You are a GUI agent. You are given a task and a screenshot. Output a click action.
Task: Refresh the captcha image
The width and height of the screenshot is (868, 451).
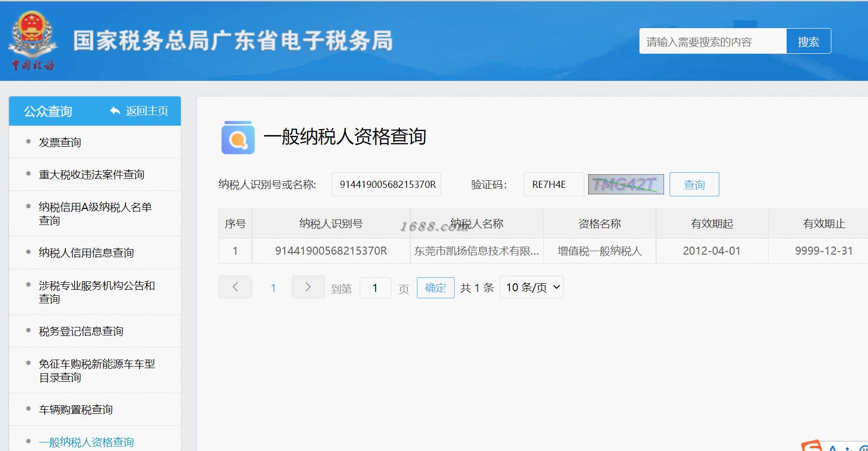[x=626, y=184]
